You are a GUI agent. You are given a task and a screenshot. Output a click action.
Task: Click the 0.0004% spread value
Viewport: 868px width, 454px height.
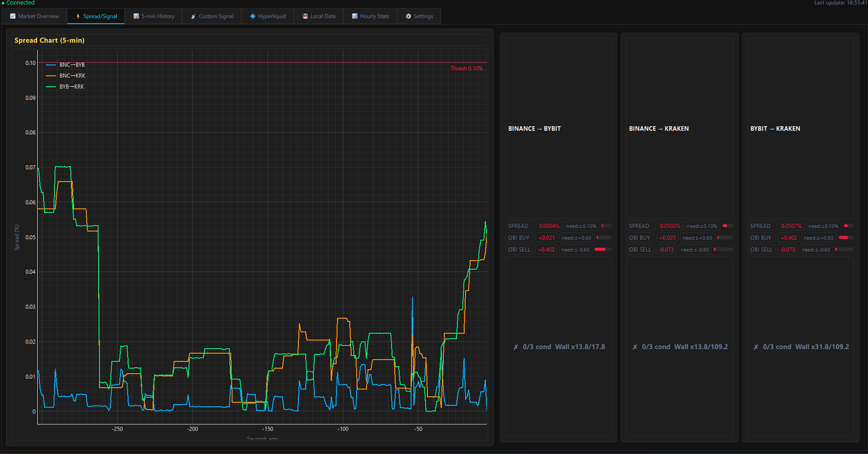click(549, 226)
